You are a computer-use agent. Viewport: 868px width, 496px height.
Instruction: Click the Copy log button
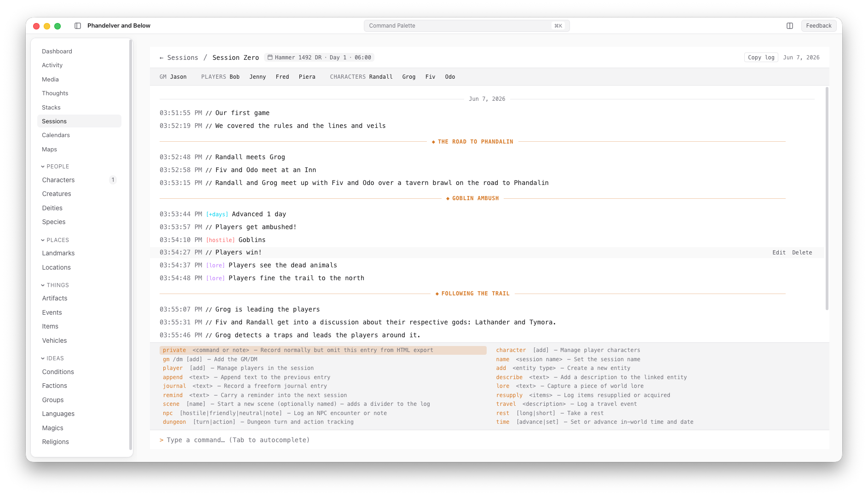pos(761,58)
